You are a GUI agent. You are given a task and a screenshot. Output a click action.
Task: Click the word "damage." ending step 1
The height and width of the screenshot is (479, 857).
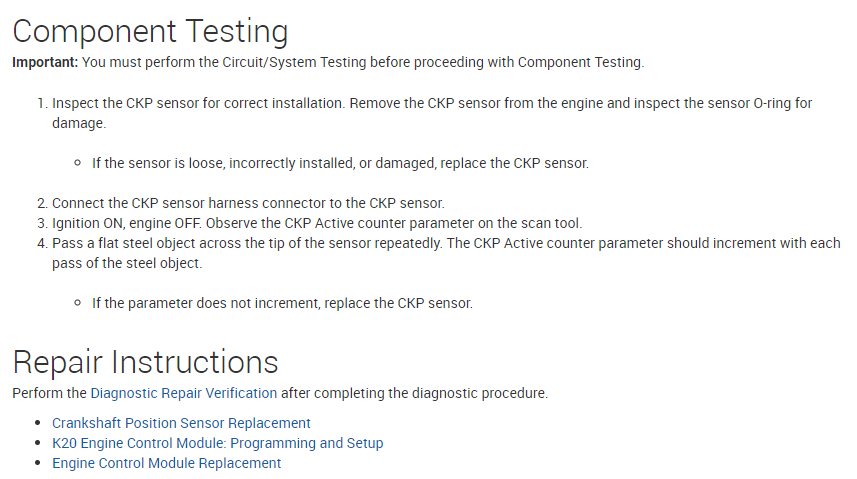pyautogui.click(x=79, y=123)
